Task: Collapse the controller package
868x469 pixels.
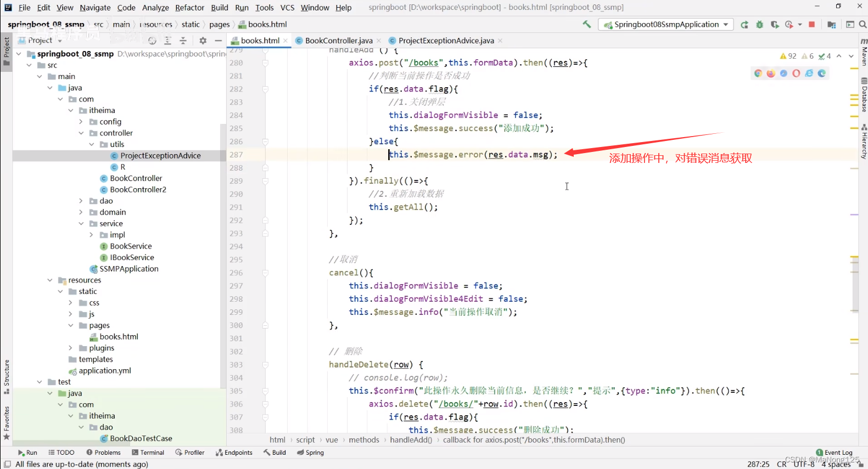Action: 81,133
